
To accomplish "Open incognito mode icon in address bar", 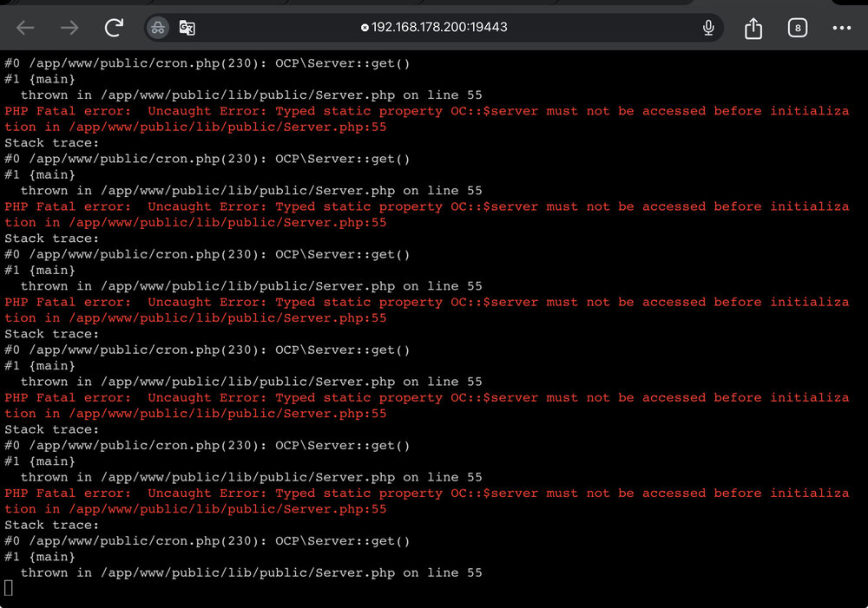I will pyautogui.click(x=158, y=27).
